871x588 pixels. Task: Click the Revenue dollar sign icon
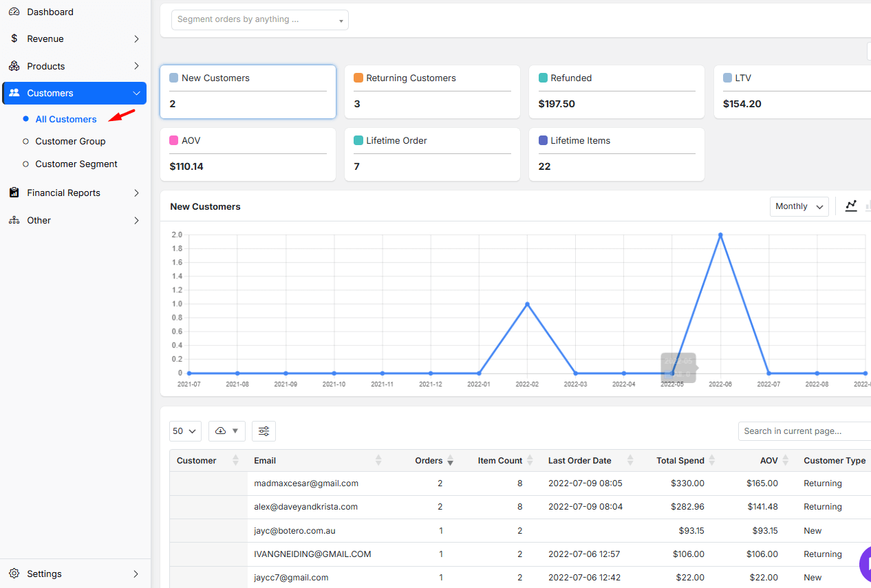[x=14, y=39]
